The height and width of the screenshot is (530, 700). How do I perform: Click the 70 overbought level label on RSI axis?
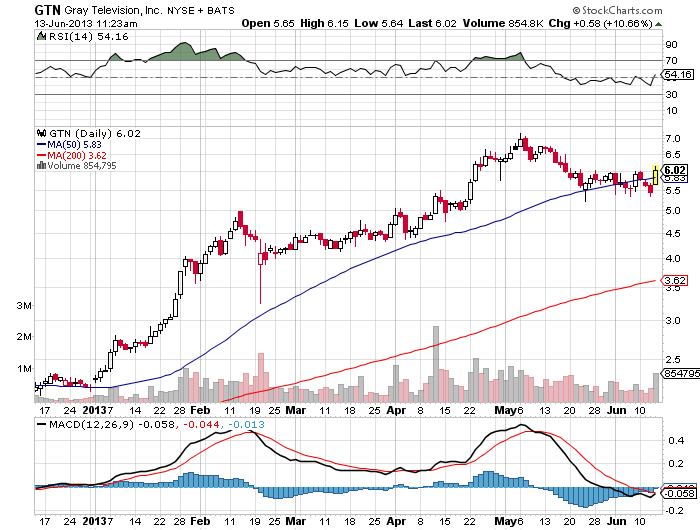(x=671, y=60)
